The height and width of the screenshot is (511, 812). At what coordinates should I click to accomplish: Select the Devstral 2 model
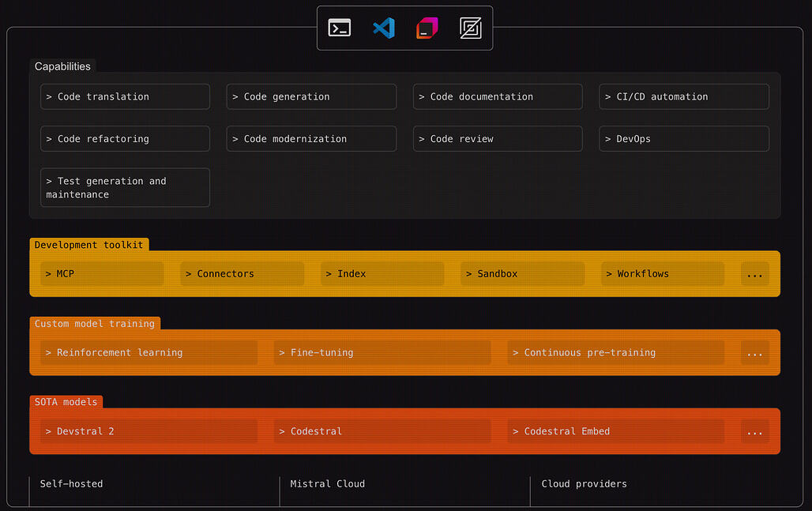[x=148, y=431]
